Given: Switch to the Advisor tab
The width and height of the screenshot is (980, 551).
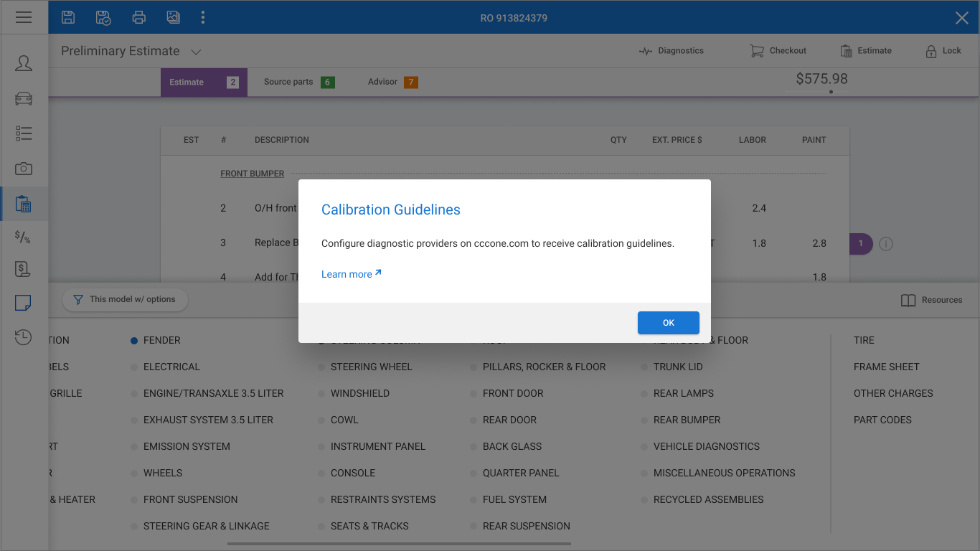Looking at the screenshot, I should [392, 82].
